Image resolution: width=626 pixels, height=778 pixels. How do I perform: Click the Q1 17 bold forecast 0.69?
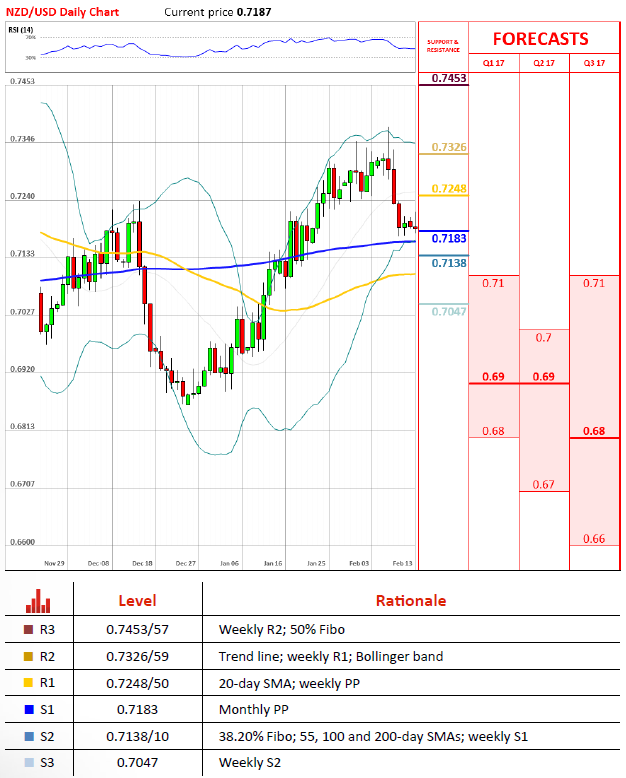click(494, 377)
